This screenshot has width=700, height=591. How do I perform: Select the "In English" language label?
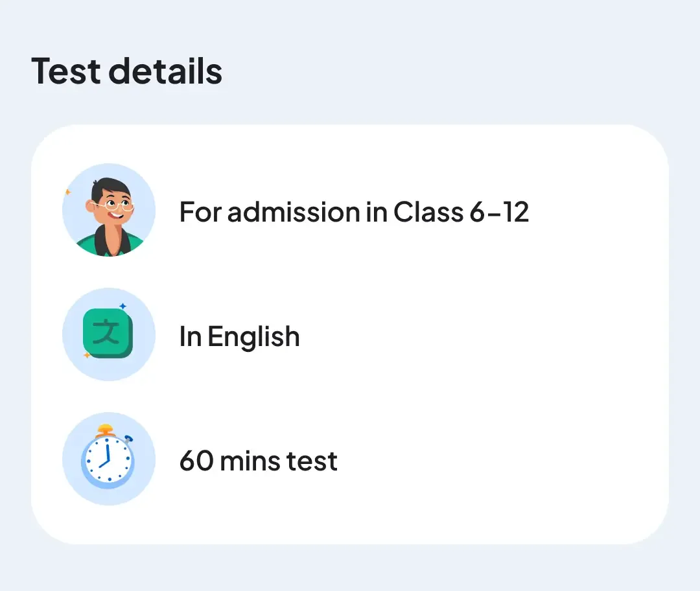[239, 337]
